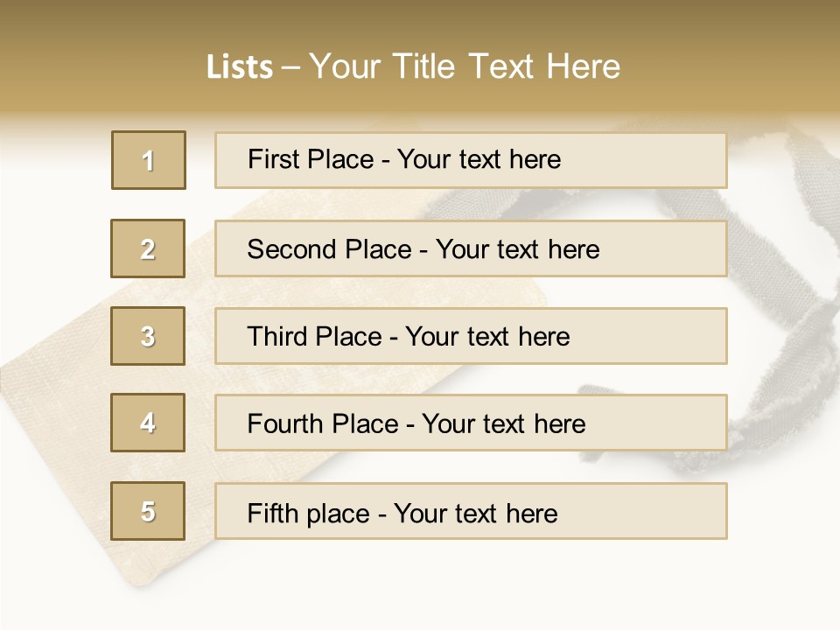Image resolution: width=840 pixels, height=630 pixels.
Task: Click the Fourth Place text label
Action: click(416, 423)
